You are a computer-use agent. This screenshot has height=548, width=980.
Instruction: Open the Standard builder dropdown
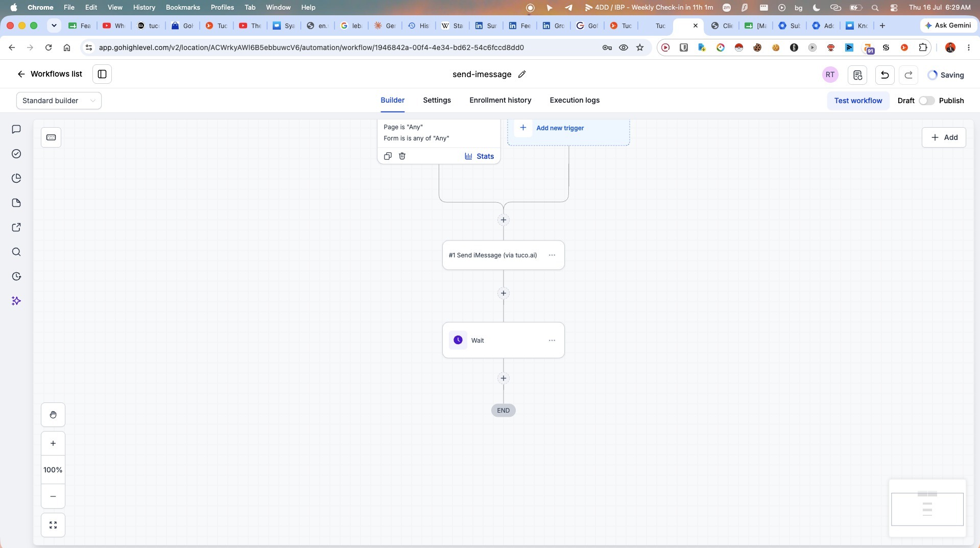click(59, 101)
